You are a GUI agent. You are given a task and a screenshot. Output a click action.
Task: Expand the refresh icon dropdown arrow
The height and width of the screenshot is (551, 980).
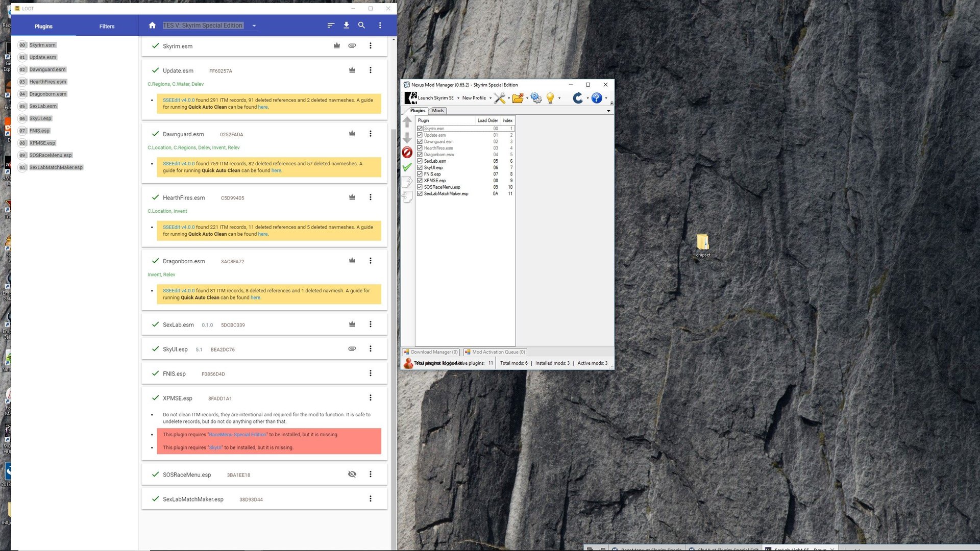tap(587, 98)
